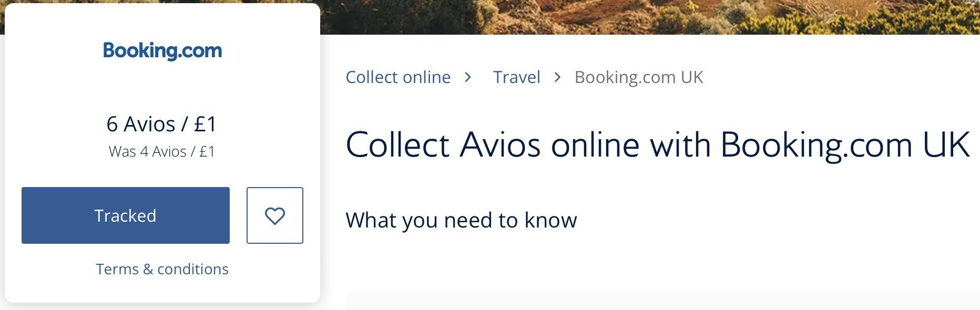The height and width of the screenshot is (310, 980).
Task: Click the Booking.com UK breadcrumb item
Action: click(639, 77)
